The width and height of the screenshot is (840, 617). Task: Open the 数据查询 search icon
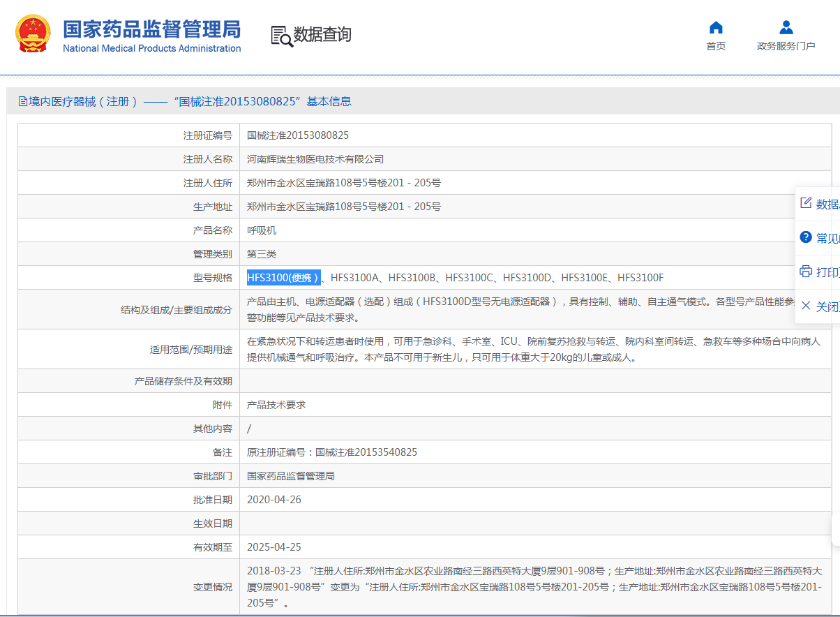[x=282, y=36]
